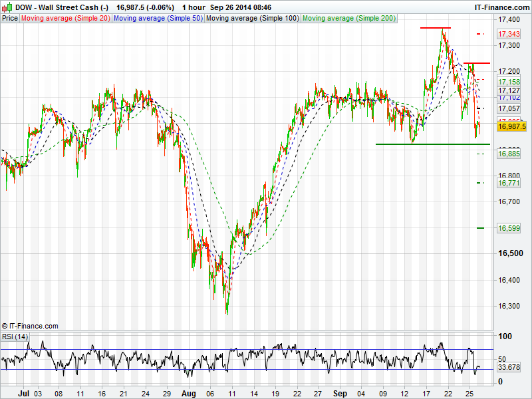Click the candlestick chart icon beside DOW title

coord(7,7)
